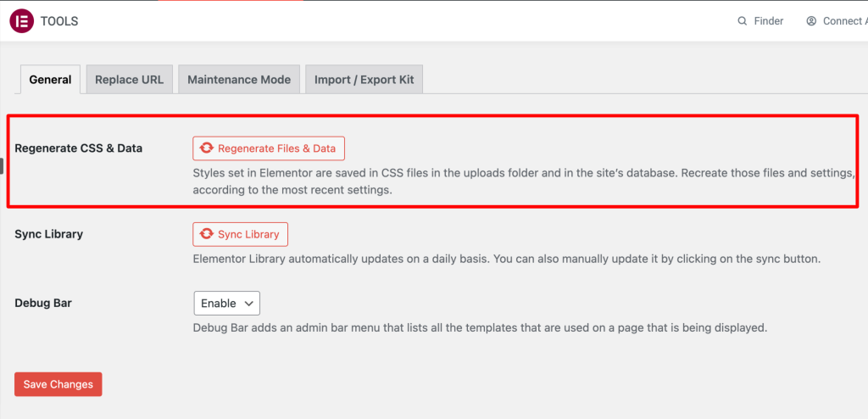Click the Regenerate CSS & Data label

tap(78, 148)
